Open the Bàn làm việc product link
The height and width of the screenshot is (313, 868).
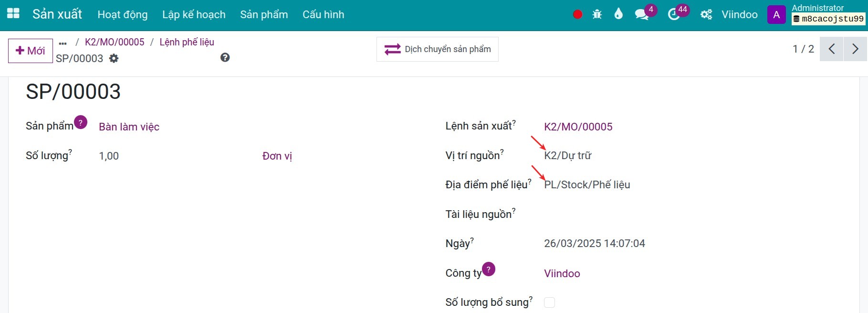pyautogui.click(x=129, y=127)
